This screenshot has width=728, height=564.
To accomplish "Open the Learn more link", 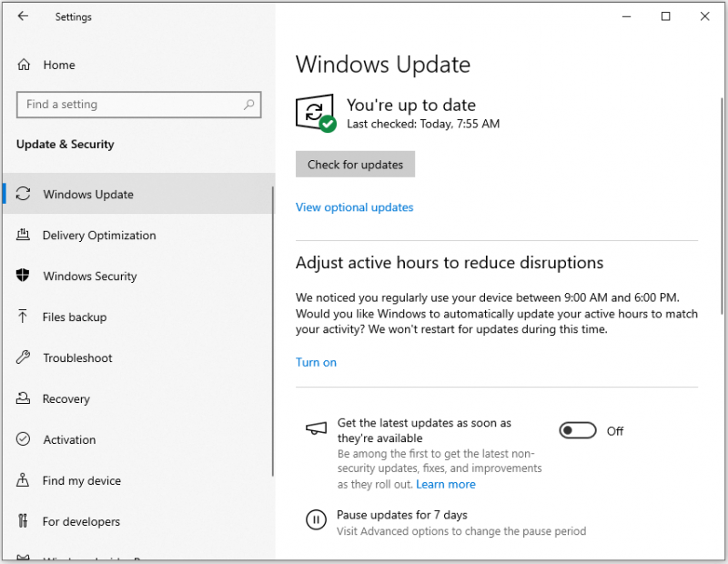I will coord(446,484).
